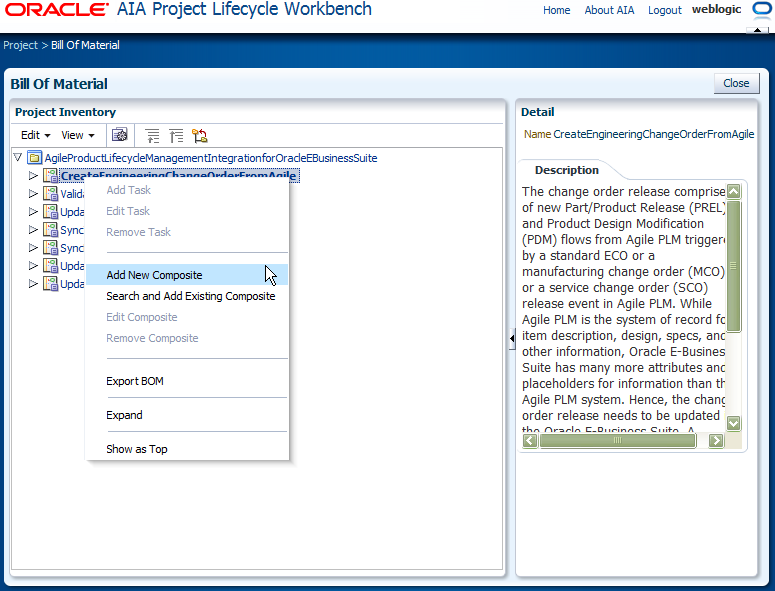This screenshot has height=591, width=775.
Task: Open the Description tab in Detail
Action: point(566,170)
